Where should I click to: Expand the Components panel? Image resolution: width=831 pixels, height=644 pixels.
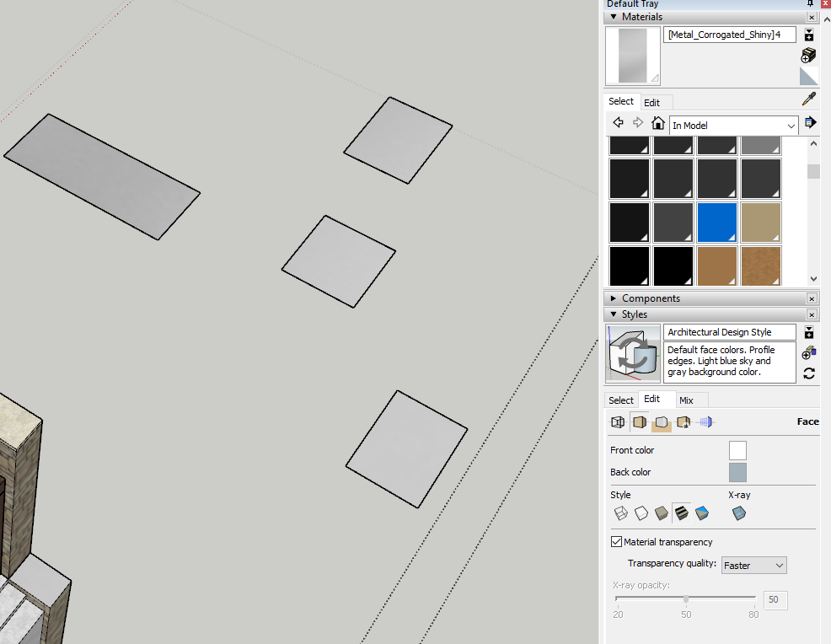(x=614, y=298)
